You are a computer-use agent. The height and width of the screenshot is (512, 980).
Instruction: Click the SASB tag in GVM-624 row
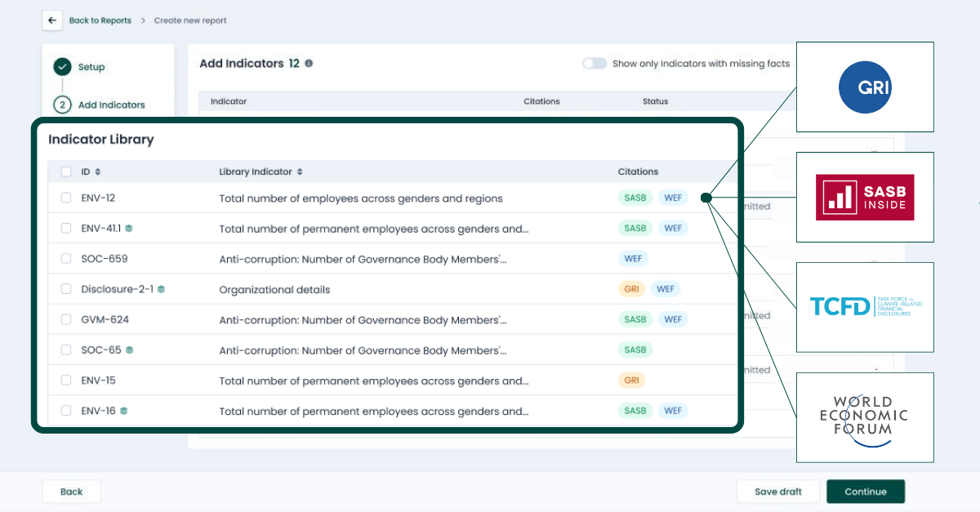point(635,319)
